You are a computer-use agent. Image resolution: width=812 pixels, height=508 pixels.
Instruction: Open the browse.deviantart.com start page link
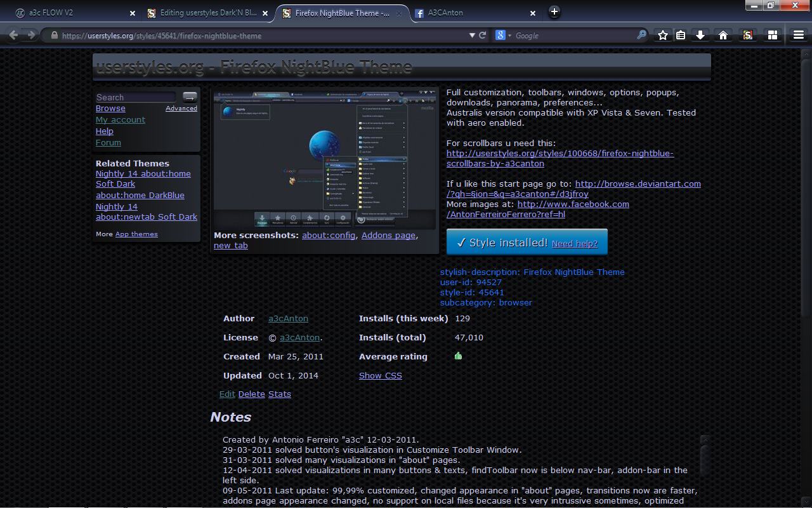pyautogui.click(x=574, y=189)
